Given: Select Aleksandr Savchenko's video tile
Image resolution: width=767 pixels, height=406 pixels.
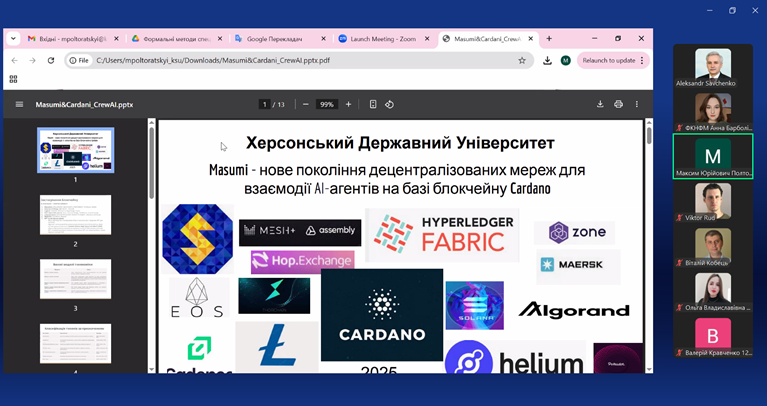Looking at the screenshot, I should [713, 66].
